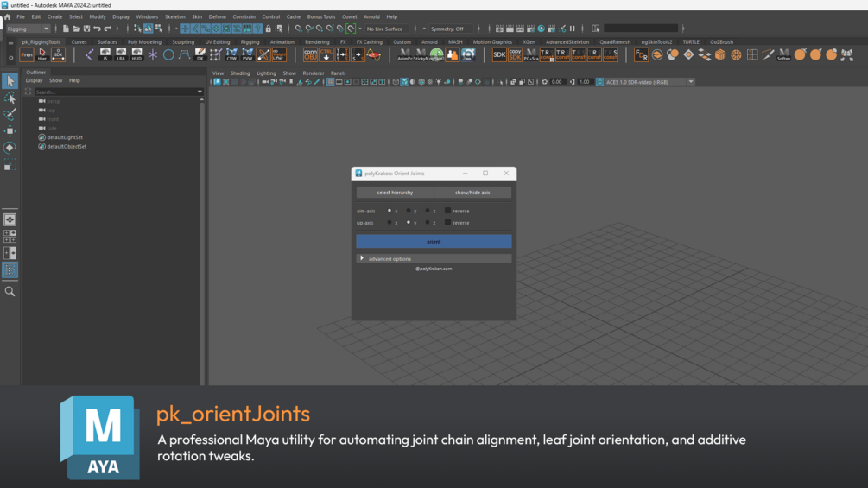Set up-axis to z
This screenshot has width=868, height=488.
(428, 223)
